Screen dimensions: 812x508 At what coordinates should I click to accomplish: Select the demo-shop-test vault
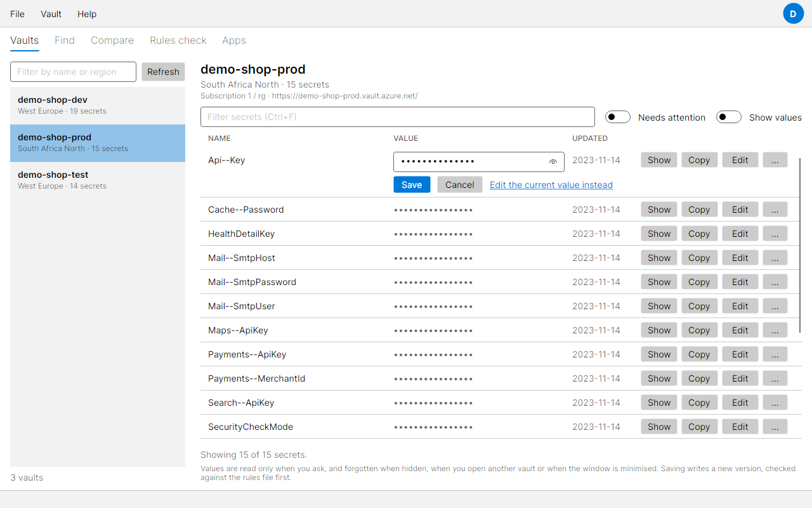point(98,180)
